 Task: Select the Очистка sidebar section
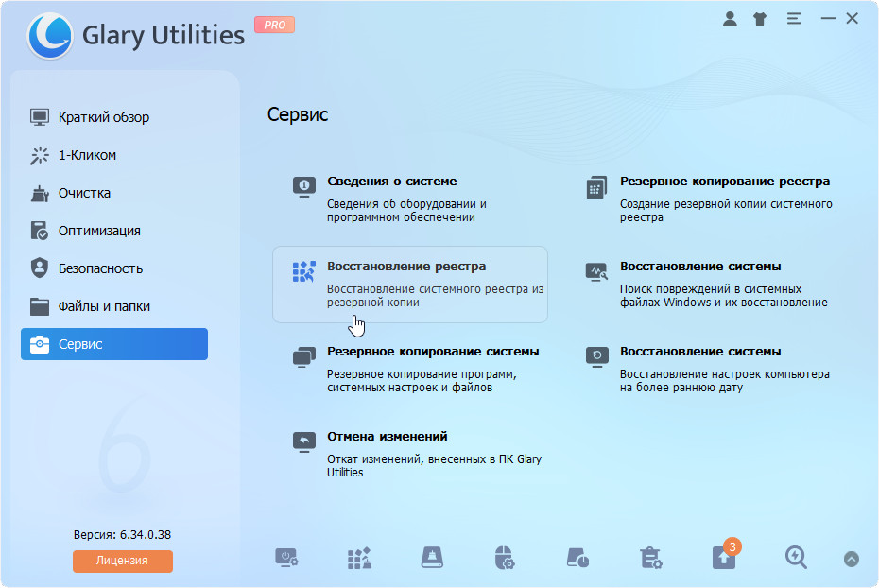[84, 193]
